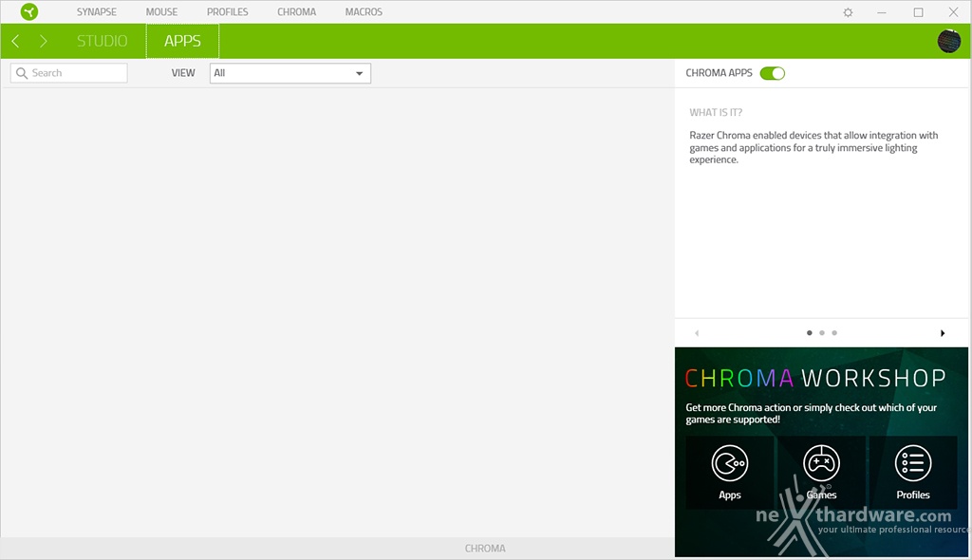Select the first carousel dot
Image resolution: width=972 pixels, height=560 pixels.
pyautogui.click(x=810, y=333)
